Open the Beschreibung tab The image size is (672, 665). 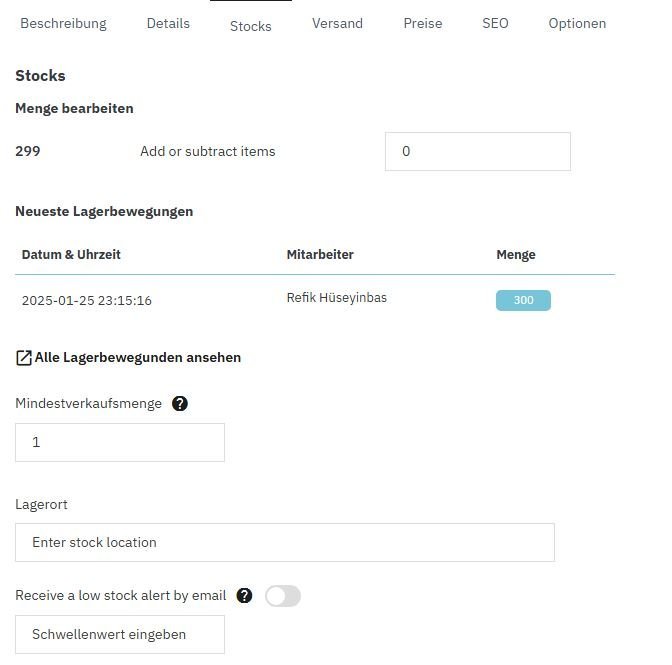pyautogui.click(x=63, y=23)
